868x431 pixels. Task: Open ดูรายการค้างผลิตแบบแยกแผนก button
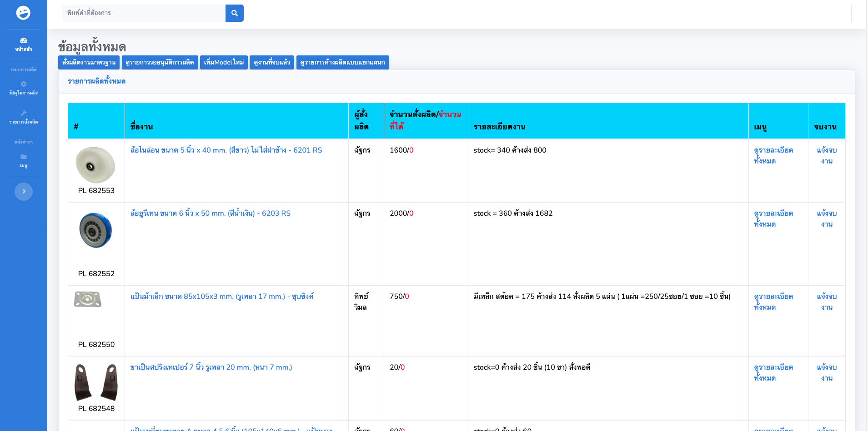pos(342,62)
